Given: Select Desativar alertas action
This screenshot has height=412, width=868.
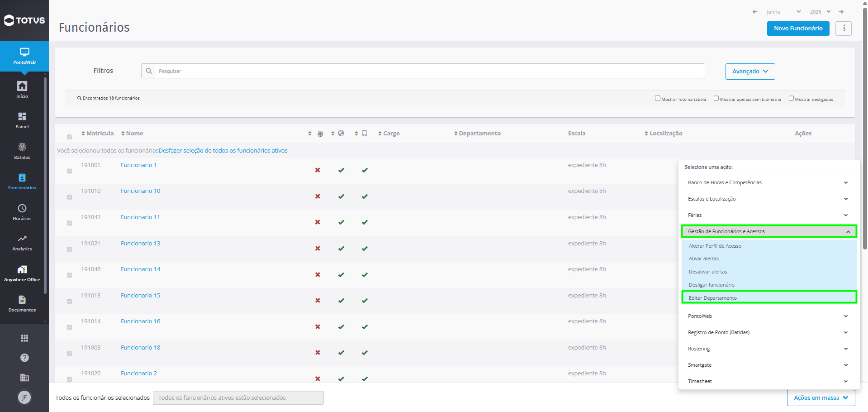Looking at the screenshot, I should (768, 272).
